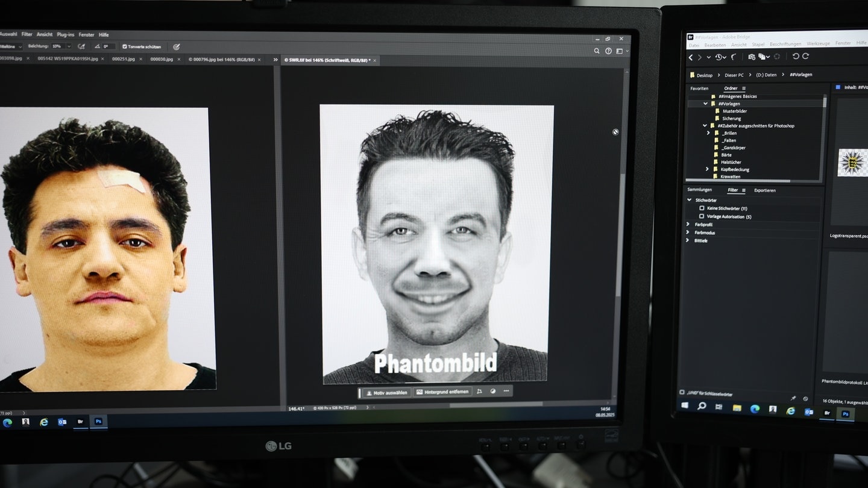Screen dimensions: 868x488
Task: Click the 146.41% zoom field
Action: tap(296, 408)
